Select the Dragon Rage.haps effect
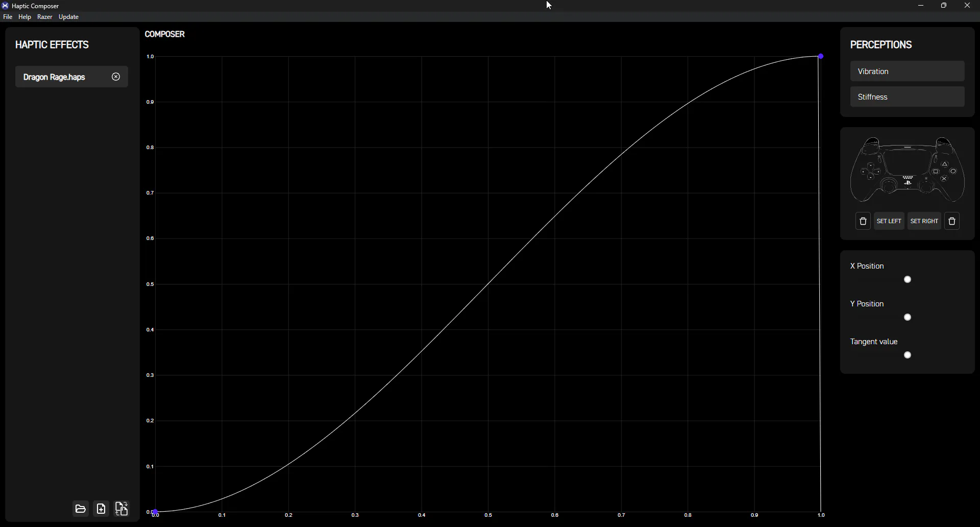The width and height of the screenshot is (980, 527). pos(55,77)
